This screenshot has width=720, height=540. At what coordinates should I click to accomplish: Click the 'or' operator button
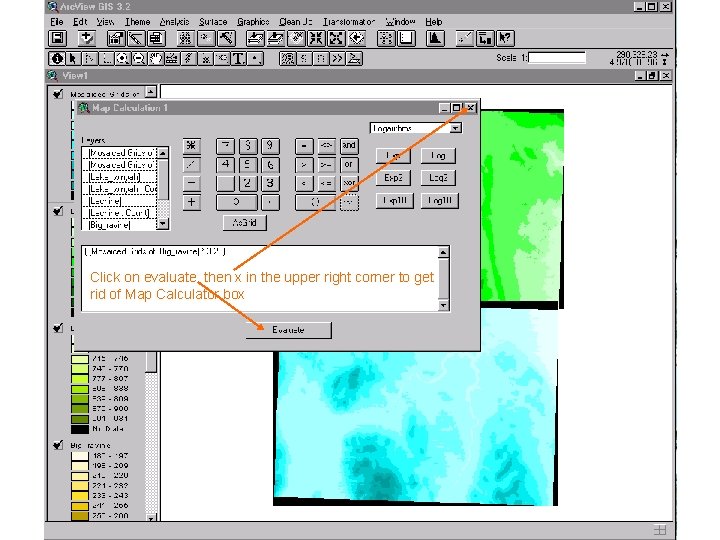349,164
